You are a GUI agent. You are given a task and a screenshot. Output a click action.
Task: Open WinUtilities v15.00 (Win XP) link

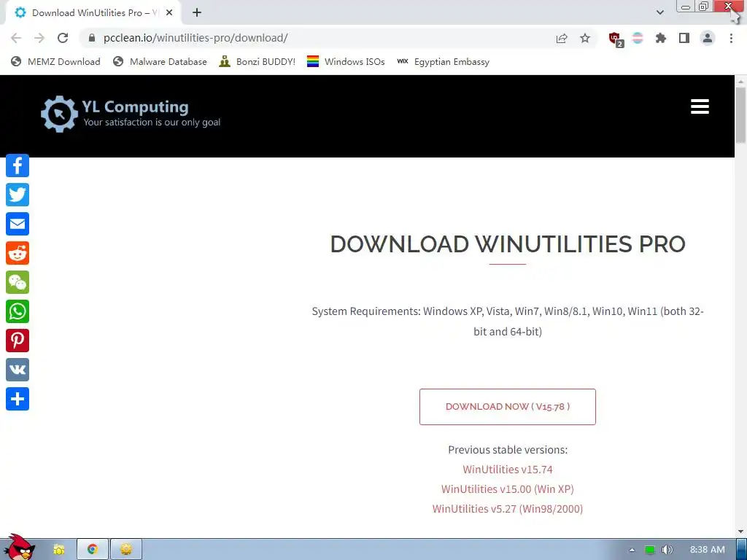[x=508, y=489]
